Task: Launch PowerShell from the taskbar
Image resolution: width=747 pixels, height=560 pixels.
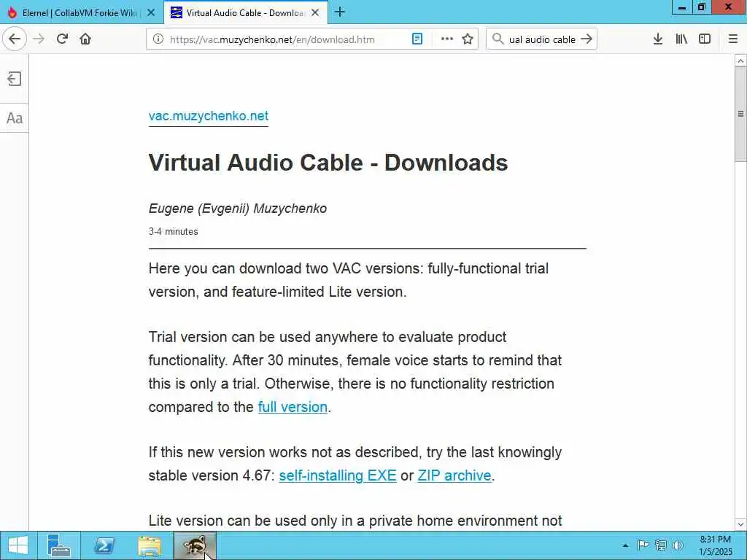Action: [104, 545]
